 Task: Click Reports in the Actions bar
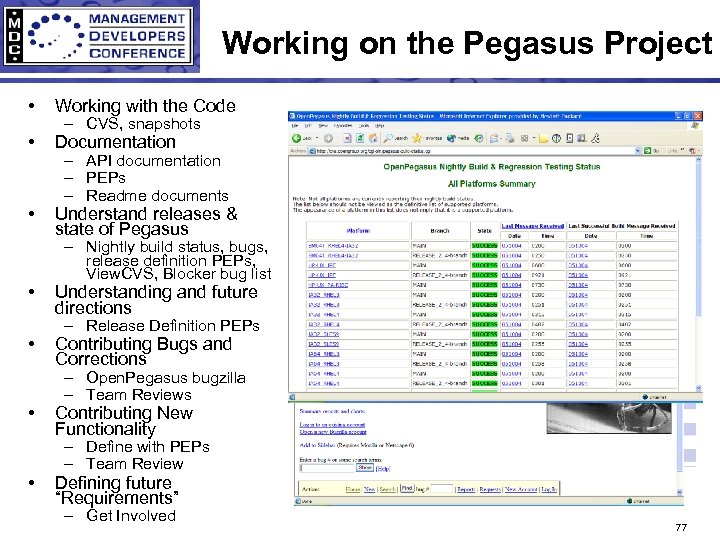(x=466, y=489)
